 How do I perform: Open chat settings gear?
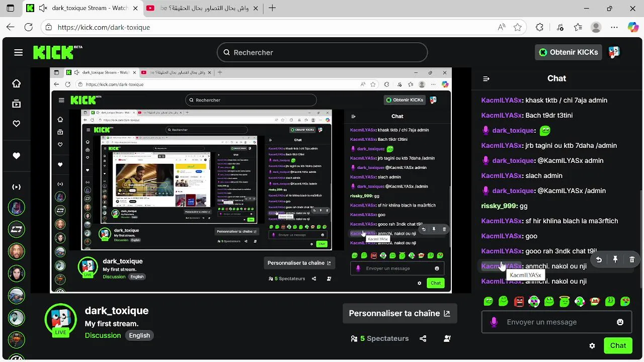coord(592,346)
